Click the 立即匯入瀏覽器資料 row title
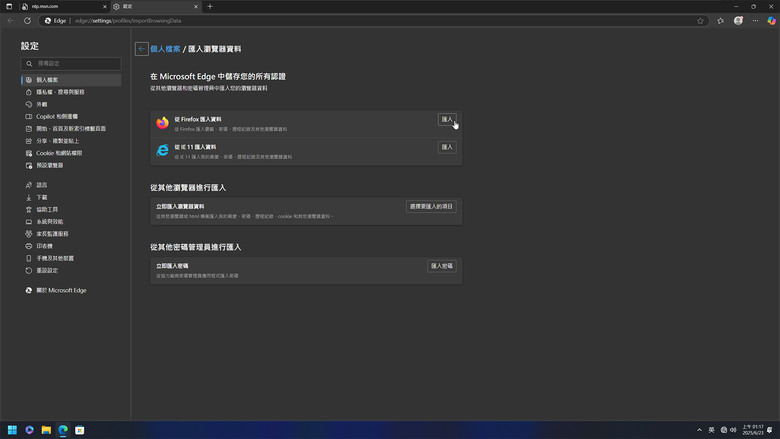This screenshot has width=780, height=439. (180, 206)
